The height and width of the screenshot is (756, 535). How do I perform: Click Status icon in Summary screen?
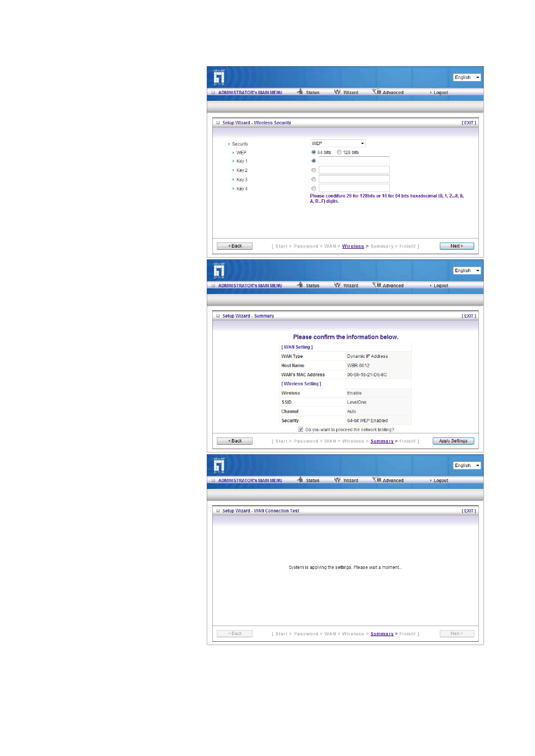coord(300,284)
